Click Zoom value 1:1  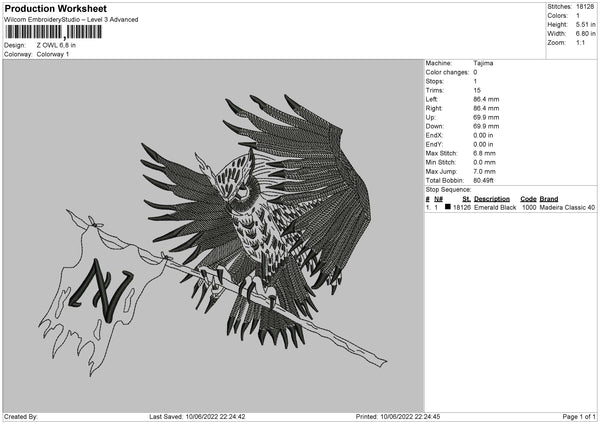pyautogui.click(x=580, y=43)
